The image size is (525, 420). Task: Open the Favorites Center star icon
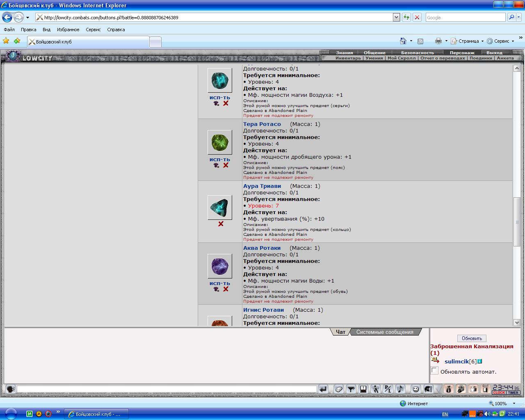[x=6, y=41]
